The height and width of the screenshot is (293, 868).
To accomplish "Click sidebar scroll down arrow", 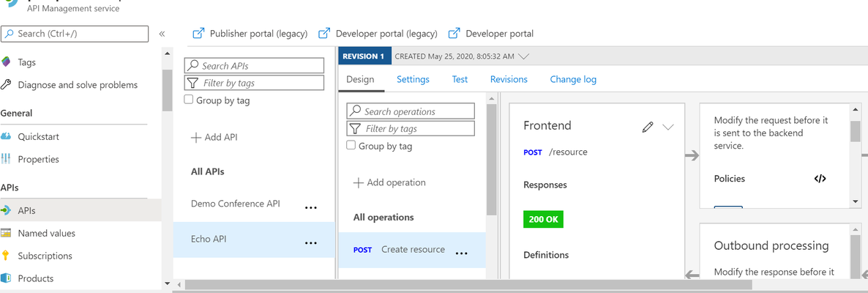I will click(167, 284).
